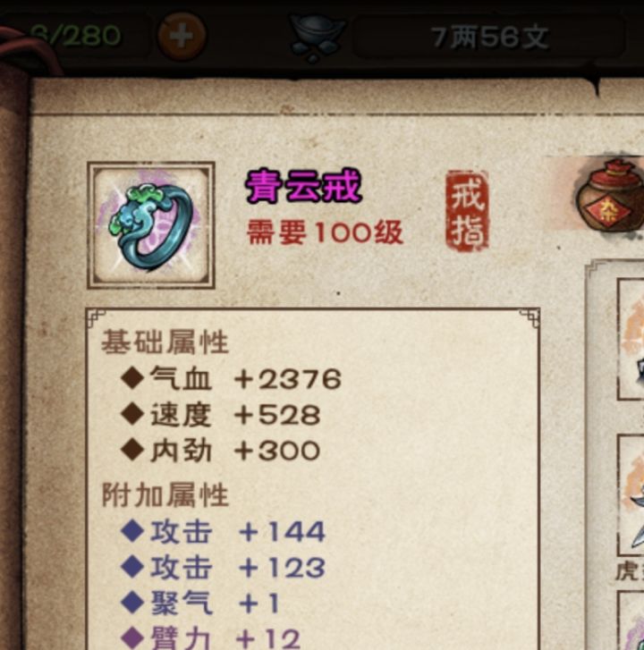The width and height of the screenshot is (644, 650).
Task: Tap the 需要100级 level requirement text
Action: [325, 232]
